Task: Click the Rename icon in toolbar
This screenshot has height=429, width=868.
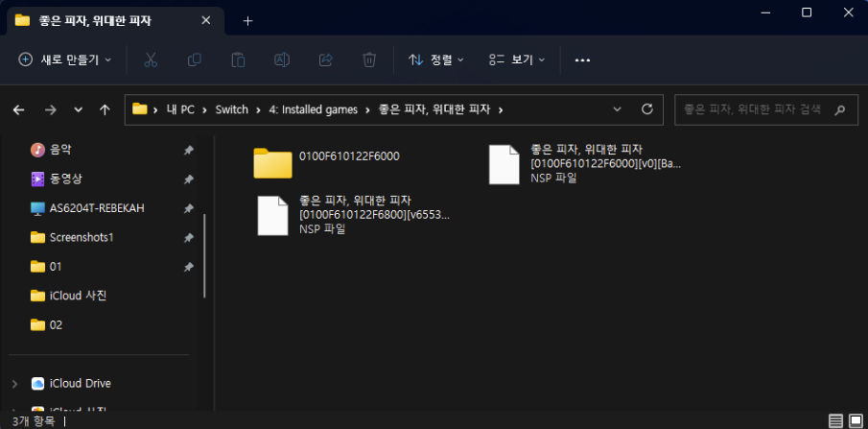Action: [282, 60]
